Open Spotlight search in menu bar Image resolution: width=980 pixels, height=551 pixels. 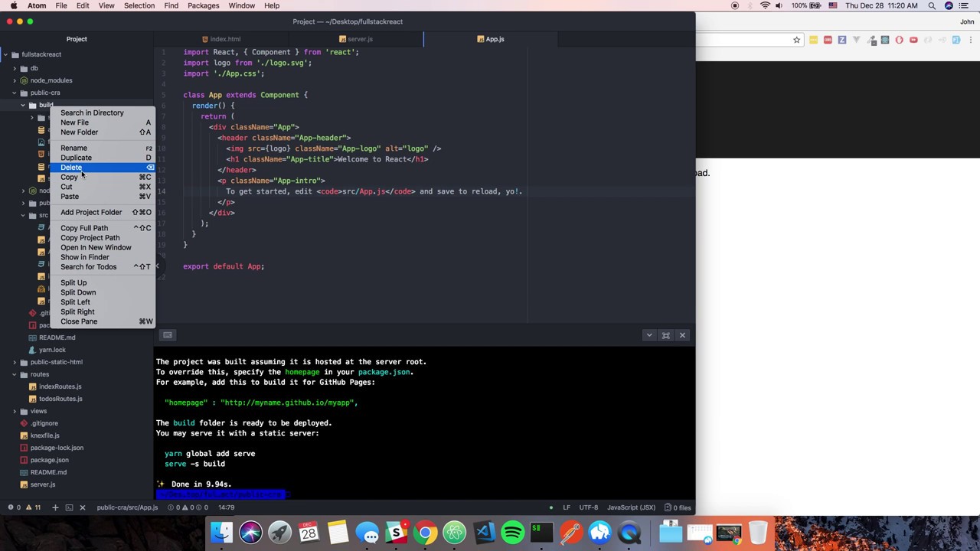(x=932, y=5)
